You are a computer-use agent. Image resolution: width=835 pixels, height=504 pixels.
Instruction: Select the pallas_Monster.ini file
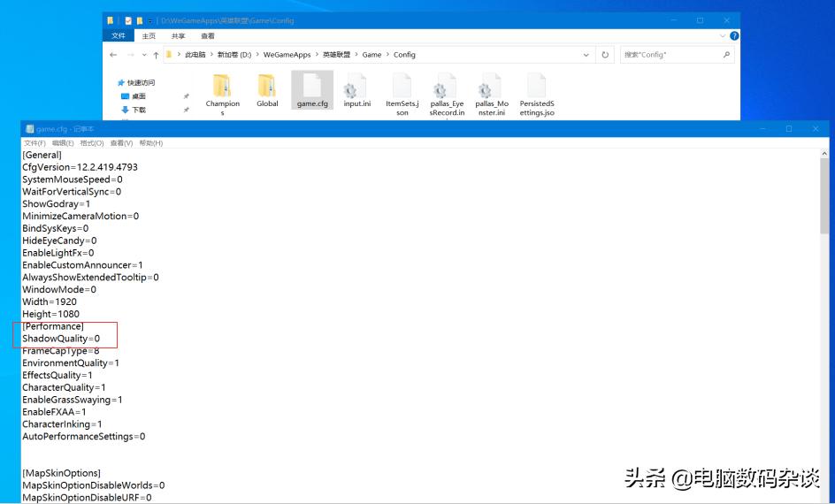coord(490,92)
